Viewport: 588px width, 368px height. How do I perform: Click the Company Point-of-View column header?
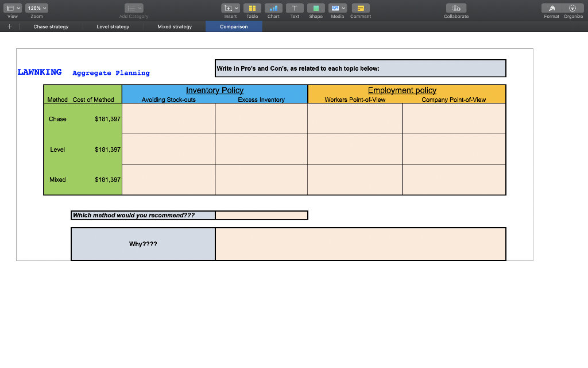click(x=454, y=99)
